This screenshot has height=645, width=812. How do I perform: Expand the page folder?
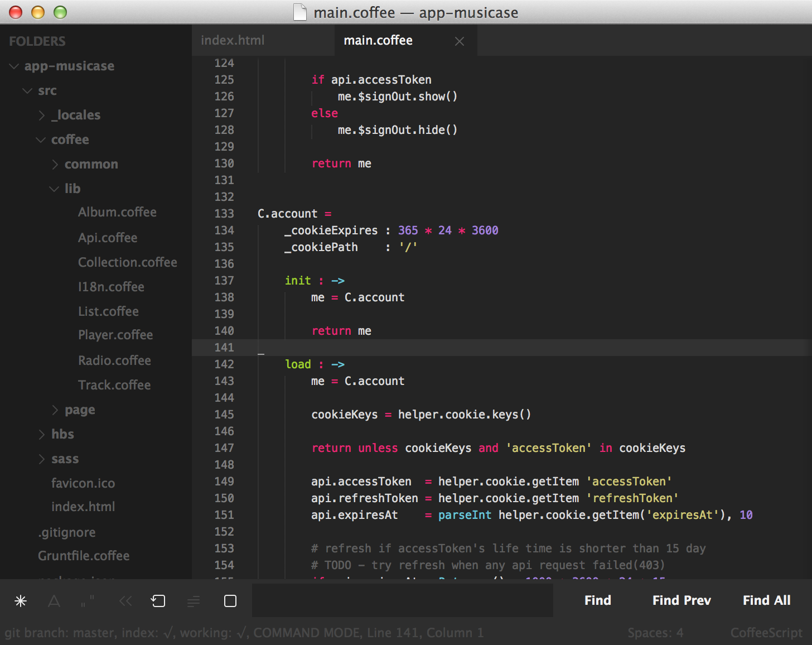coord(55,410)
